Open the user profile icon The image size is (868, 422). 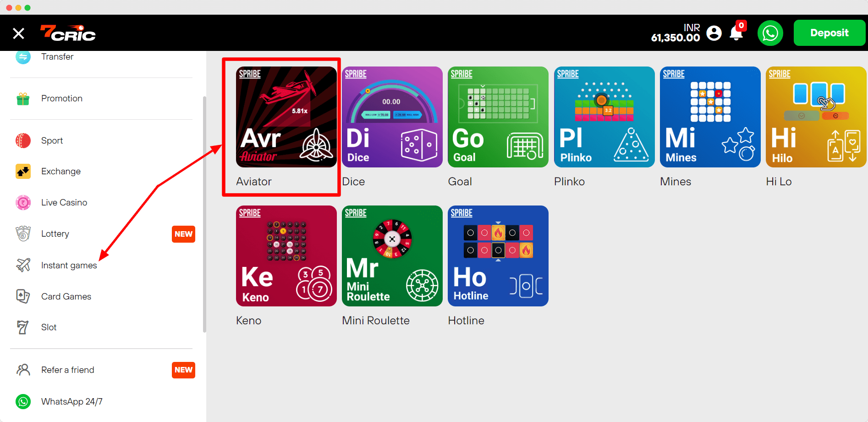click(714, 33)
